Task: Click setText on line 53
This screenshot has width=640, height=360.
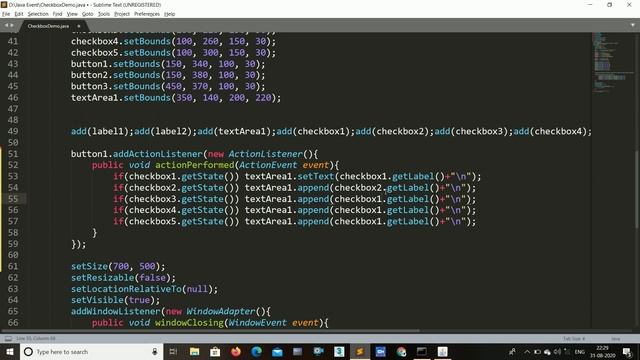Action: 316,176
